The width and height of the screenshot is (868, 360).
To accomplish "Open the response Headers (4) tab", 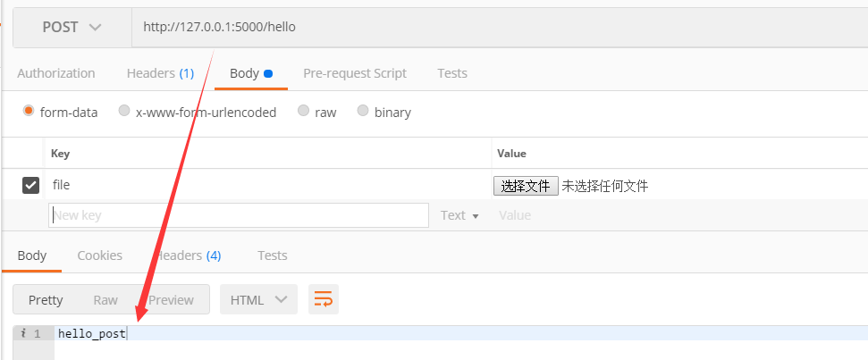I will pos(189,255).
